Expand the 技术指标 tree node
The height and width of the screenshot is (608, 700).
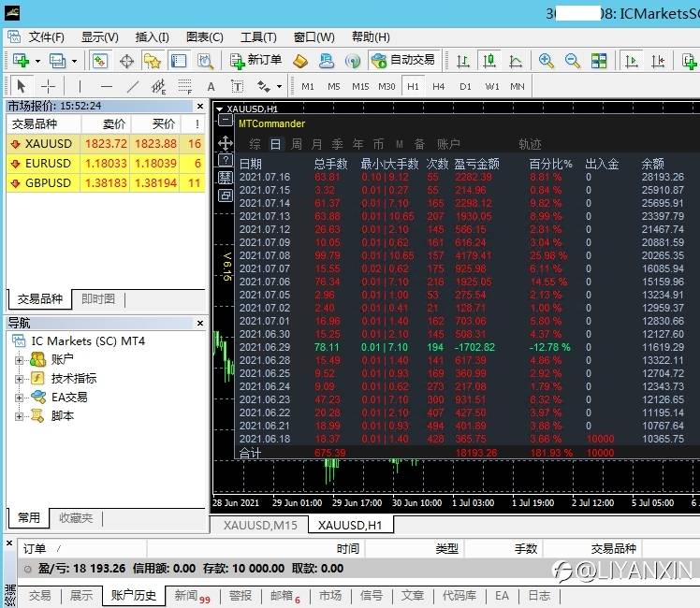pos(19,379)
